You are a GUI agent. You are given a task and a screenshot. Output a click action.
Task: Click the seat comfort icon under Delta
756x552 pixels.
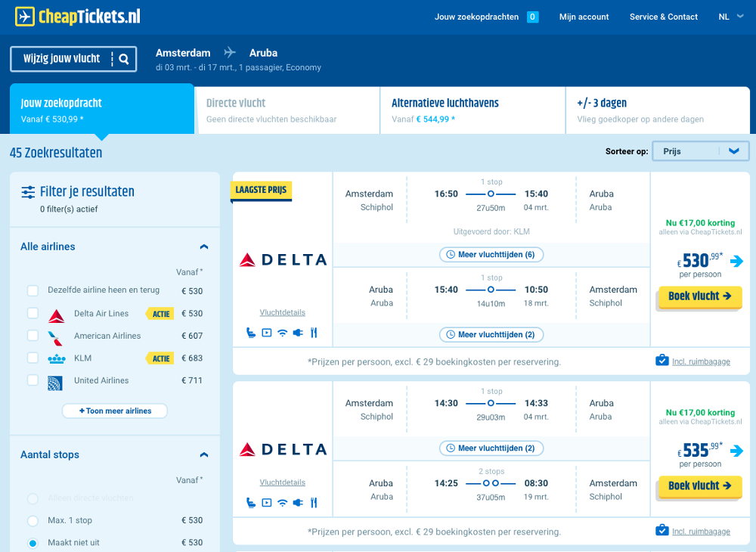click(251, 331)
